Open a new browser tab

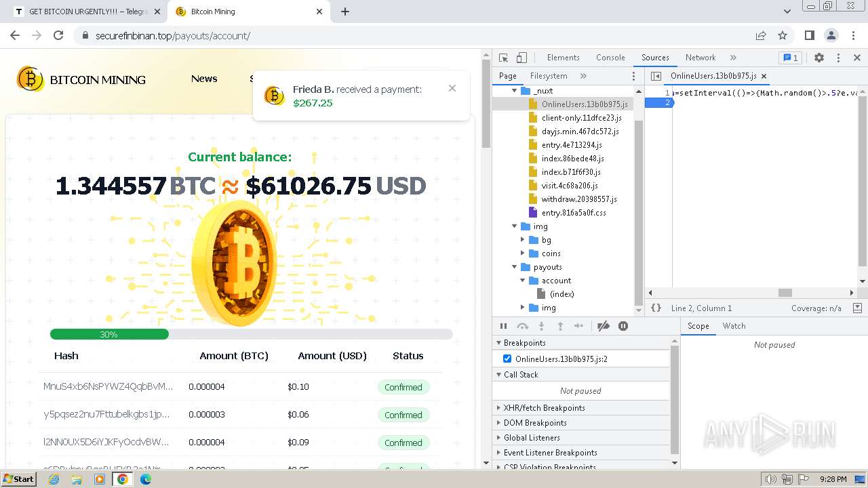click(x=345, y=12)
